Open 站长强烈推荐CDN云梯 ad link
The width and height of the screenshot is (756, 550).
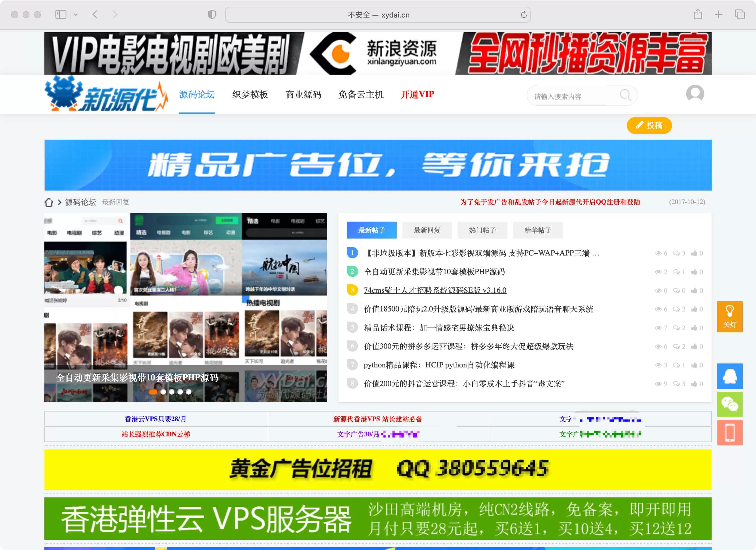click(155, 434)
